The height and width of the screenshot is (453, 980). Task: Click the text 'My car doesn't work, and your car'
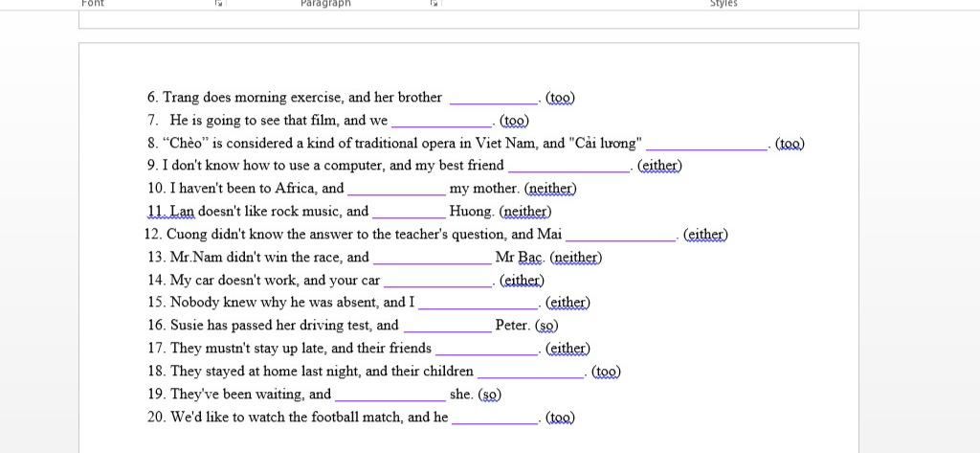(275, 280)
